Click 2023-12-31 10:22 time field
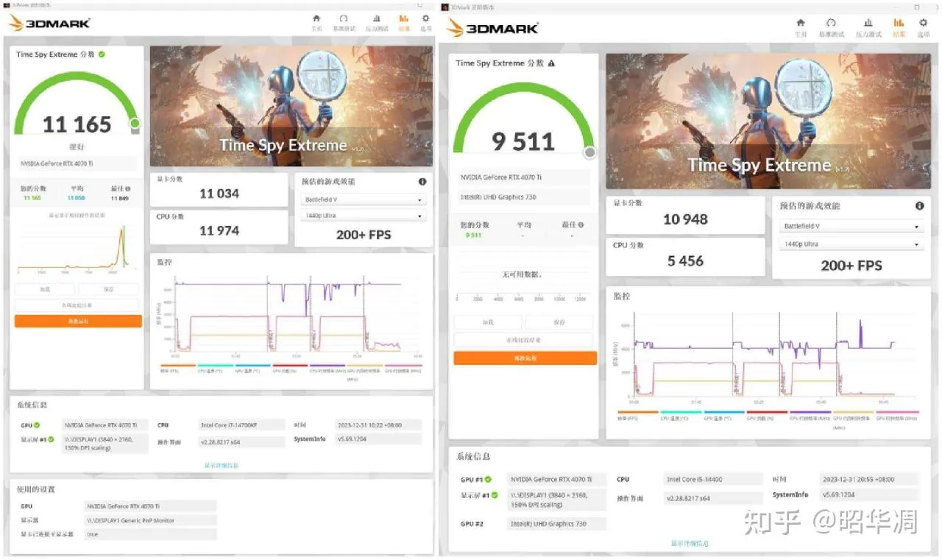This screenshot has width=942, height=560. (x=378, y=425)
